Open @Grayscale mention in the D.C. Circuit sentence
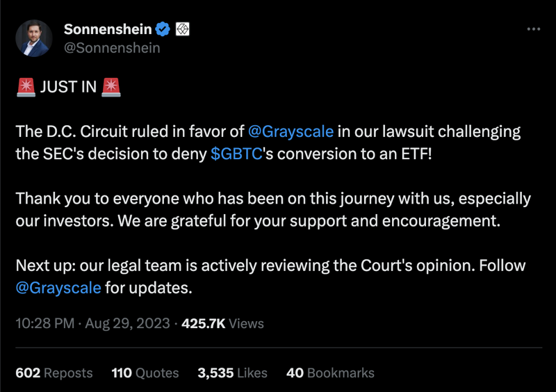Viewport: 556px width, 392px height. (x=291, y=131)
